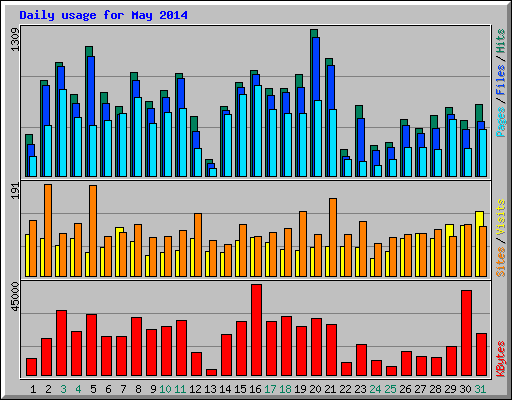Click the tall orange Visits bar for day 5

[x=93, y=231]
